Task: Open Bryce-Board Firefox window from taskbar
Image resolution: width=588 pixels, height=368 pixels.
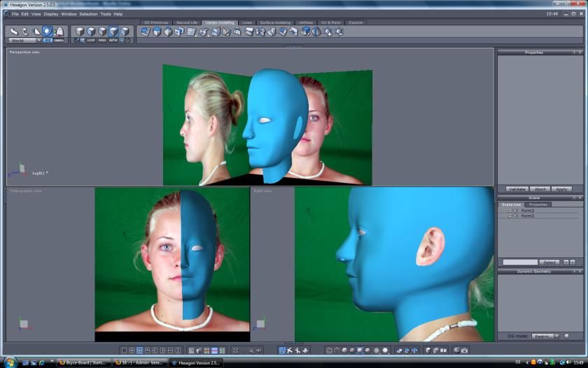Action: [x=85, y=363]
